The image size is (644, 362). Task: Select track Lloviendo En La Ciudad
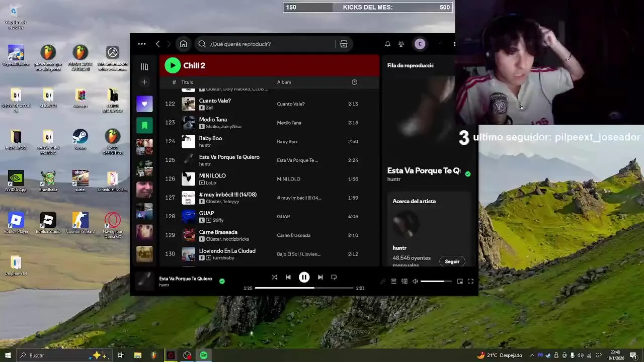tap(269, 254)
